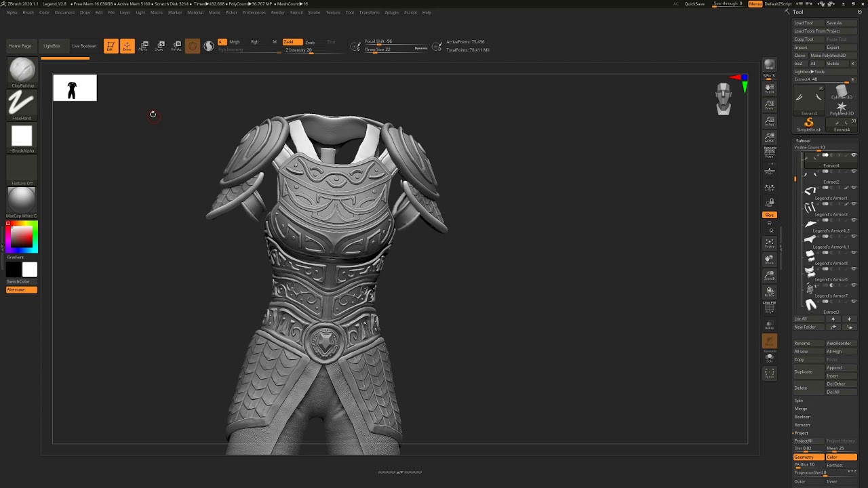868x488 pixels.
Task: Select the white secondary color swatch
Action: [x=29, y=270]
